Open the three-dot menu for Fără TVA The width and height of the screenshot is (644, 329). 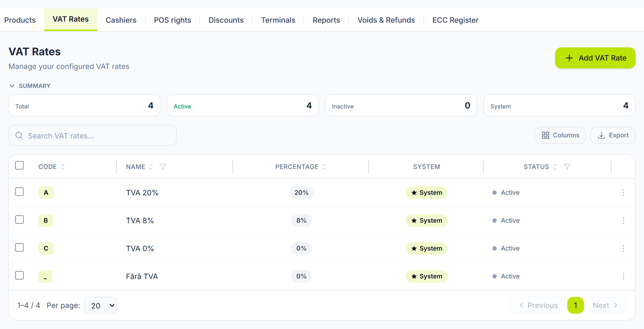tap(623, 277)
